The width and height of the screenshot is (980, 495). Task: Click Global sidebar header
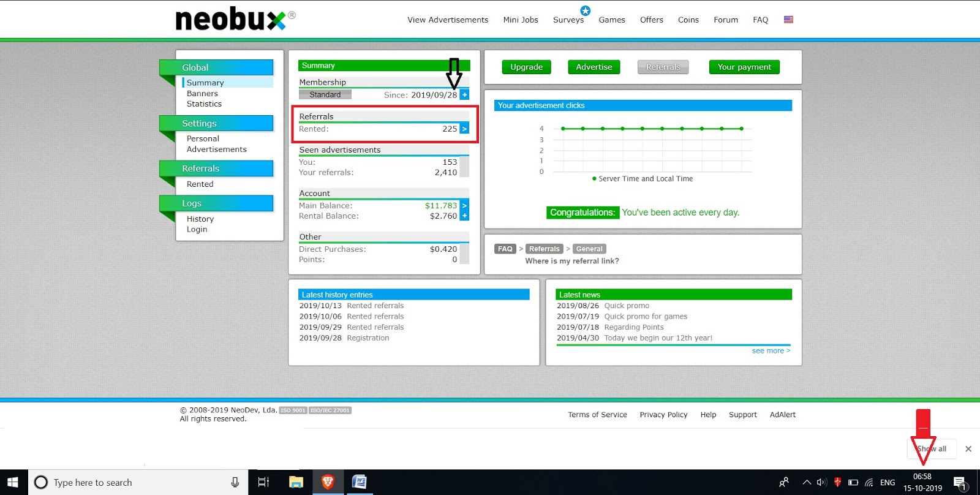point(216,67)
